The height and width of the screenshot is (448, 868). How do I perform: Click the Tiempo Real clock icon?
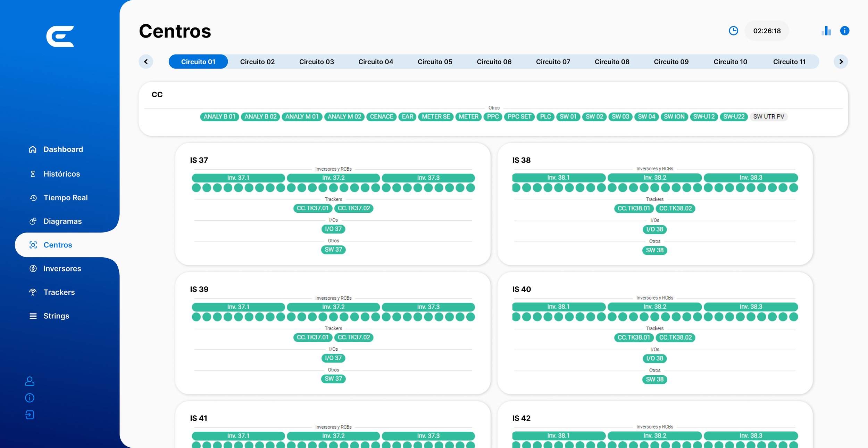pyautogui.click(x=33, y=198)
